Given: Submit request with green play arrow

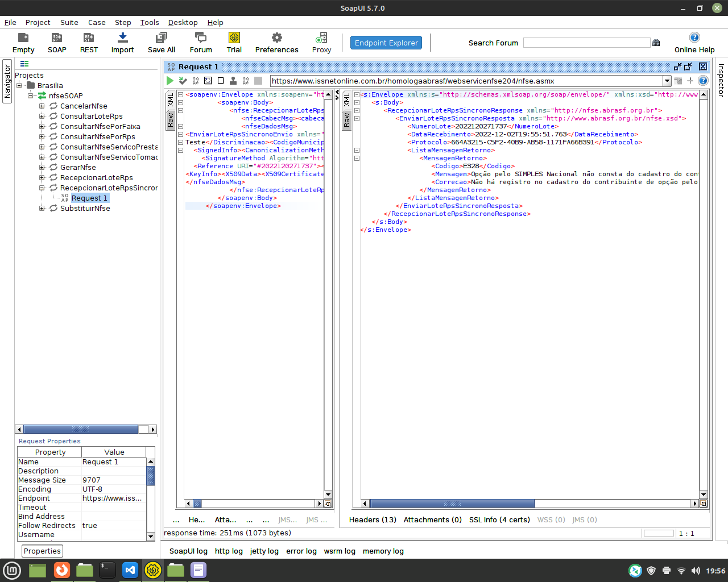Looking at the screenshot, I should [169, 81].
